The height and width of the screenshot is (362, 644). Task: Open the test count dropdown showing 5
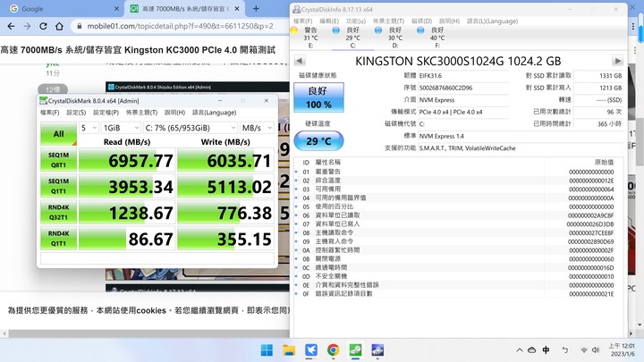89,128
